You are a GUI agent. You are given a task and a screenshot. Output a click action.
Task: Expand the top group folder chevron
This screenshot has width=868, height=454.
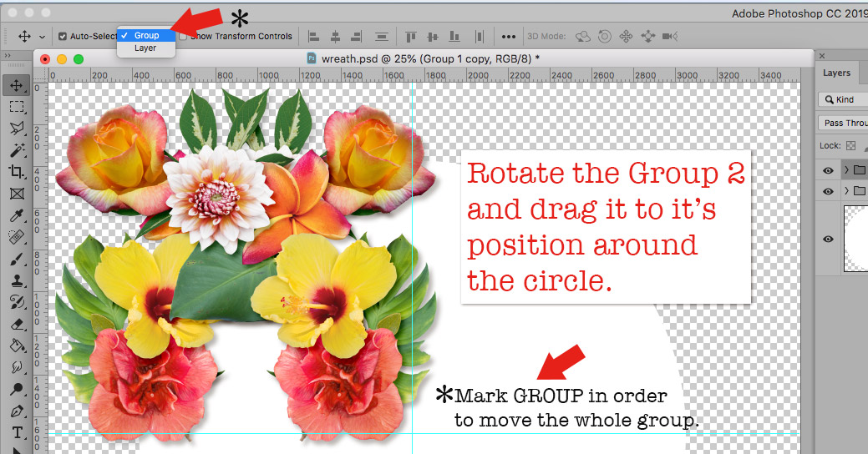click(846, 169)
